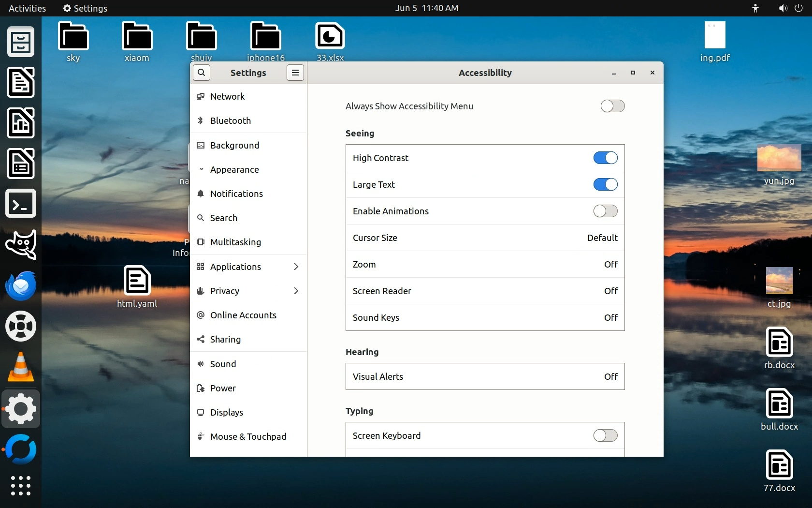Select Bluetooth in the settings sidebar
This screenshot has height=508, width=812.
(x=231, y=120)
